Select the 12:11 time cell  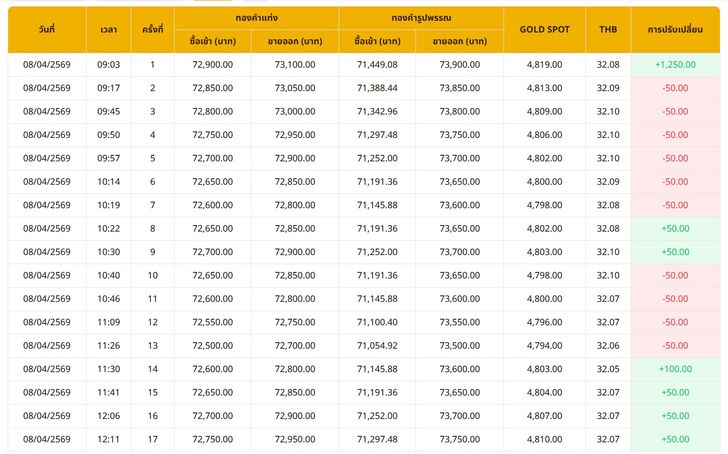tap(109, 439)
